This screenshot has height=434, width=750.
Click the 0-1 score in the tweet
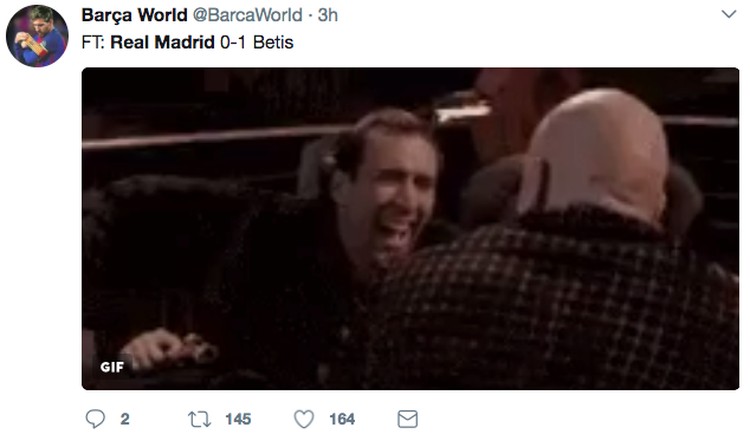pos(233,42)
